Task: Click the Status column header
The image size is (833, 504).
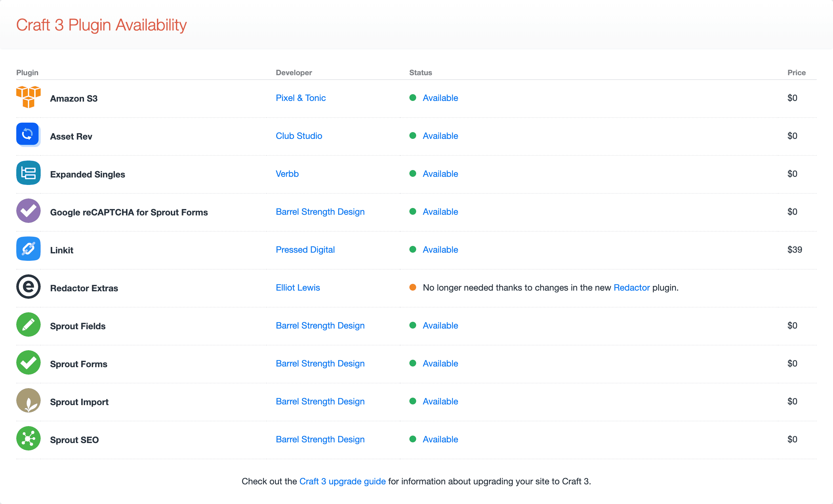Action: pos(421,72)
